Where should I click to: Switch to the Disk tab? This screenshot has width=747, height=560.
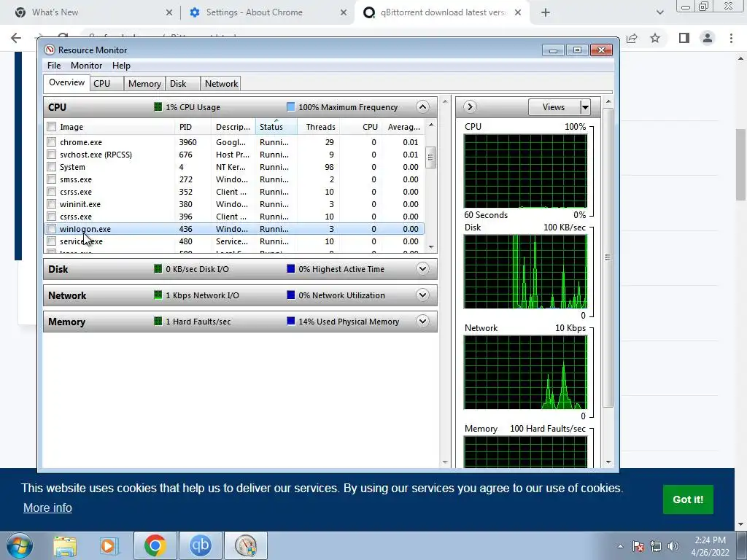click(183, 83)
